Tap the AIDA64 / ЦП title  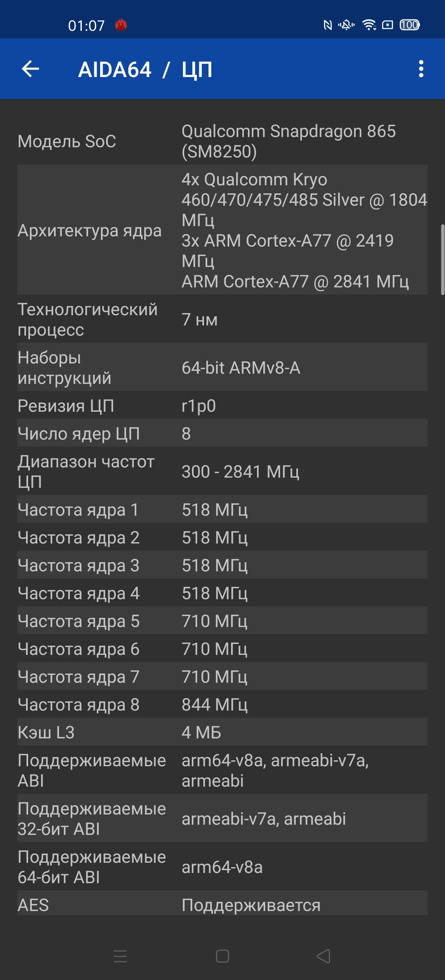click(145, 70)
